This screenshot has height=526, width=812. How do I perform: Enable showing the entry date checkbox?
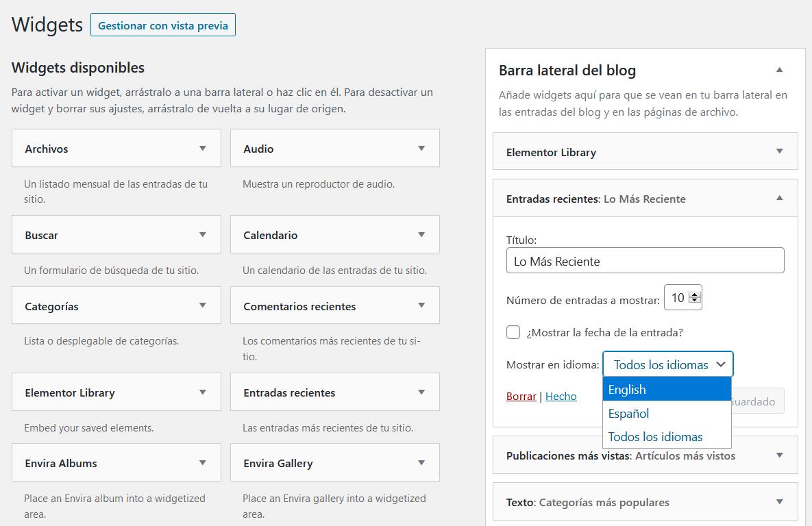click(x=513, y=332)
